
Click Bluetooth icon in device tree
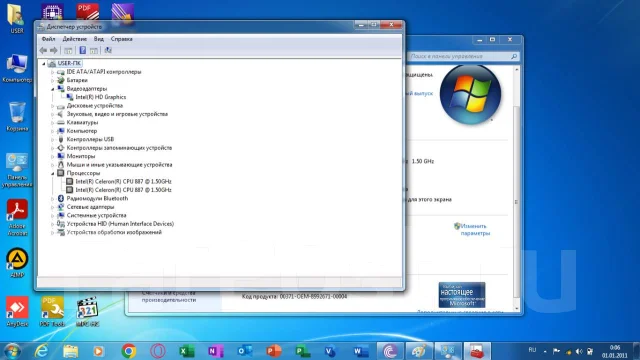point(61,198)
